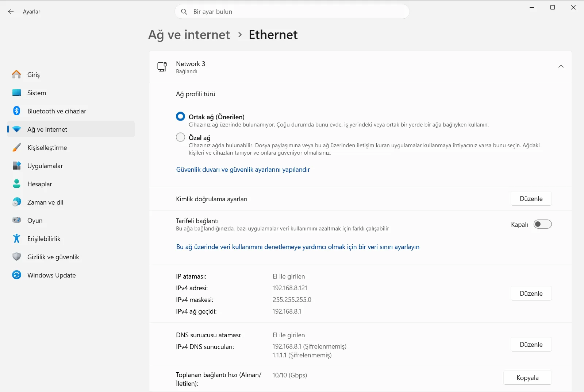Click the Oyun gamepad icon
The height and width of the screenshot is (392, 584).
[x=16, y=220]
